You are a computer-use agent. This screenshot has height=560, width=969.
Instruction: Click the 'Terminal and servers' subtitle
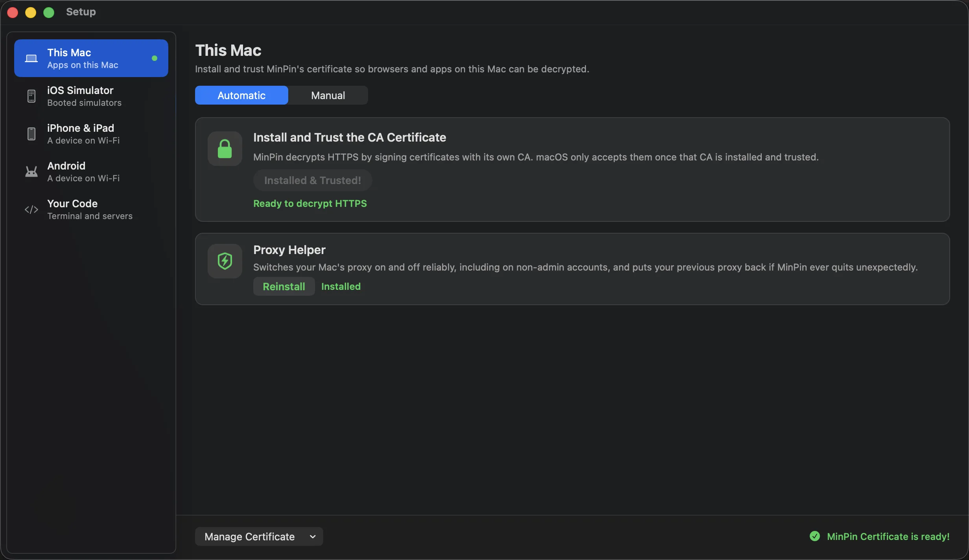click(x=90, y=216)
